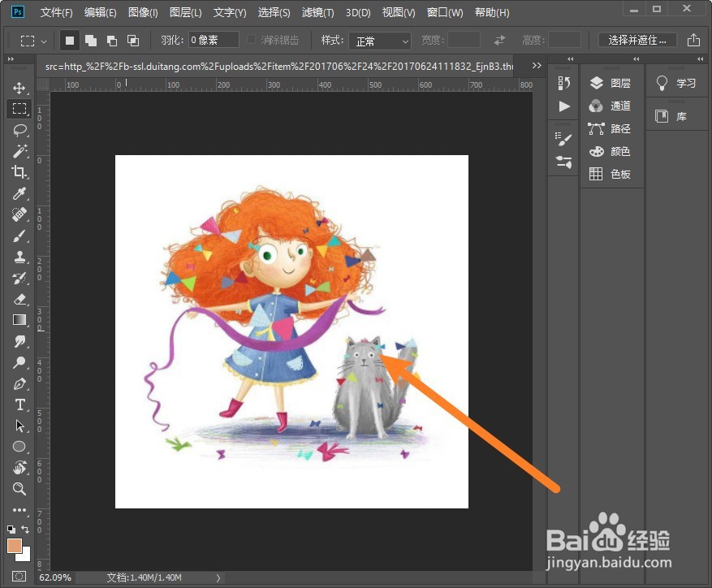Collapse the 学习 panel group arrows

click(x=700, y=59)
